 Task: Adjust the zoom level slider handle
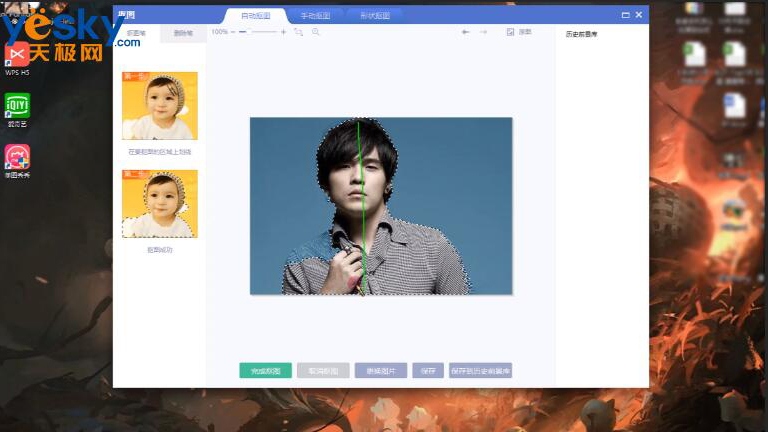(x=249, y=32)
